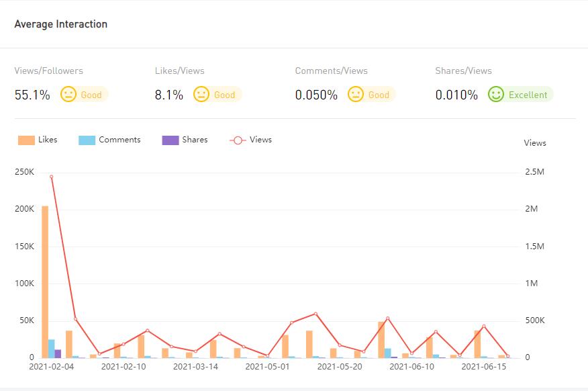The width and height of the screenshot is (588, 391).
Task: Select the highest Views data point near 2.5M
Action: (51, 177)
